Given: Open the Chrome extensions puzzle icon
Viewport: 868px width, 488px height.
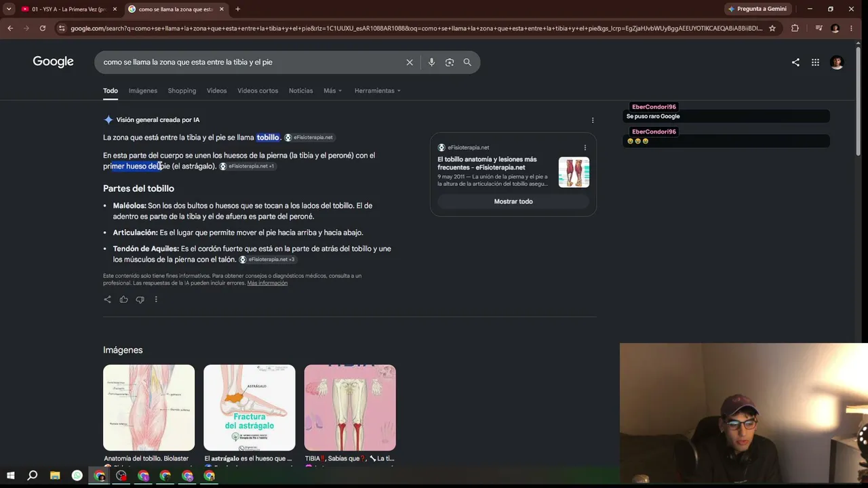Looking at the screenshot, I should pyautogui.click(x=795, y=28).
